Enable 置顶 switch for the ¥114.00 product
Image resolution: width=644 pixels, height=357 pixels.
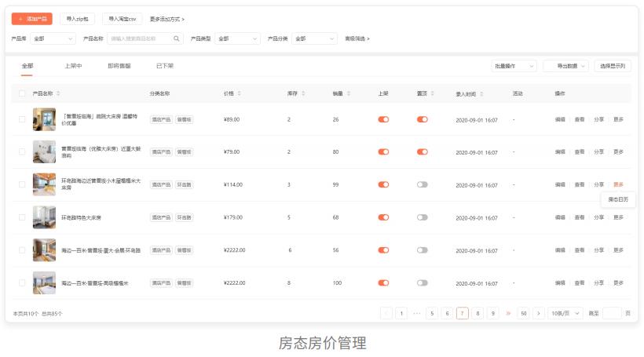coord(423,184)
